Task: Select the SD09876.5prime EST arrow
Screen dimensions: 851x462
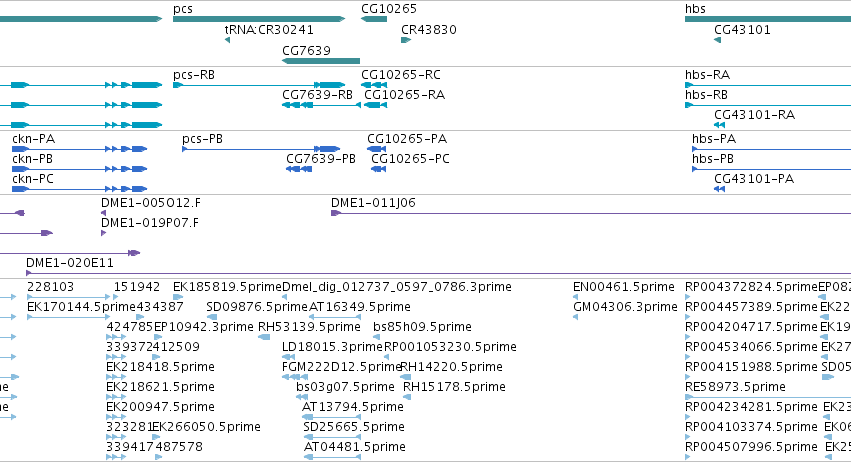Action: pos(212,317)
